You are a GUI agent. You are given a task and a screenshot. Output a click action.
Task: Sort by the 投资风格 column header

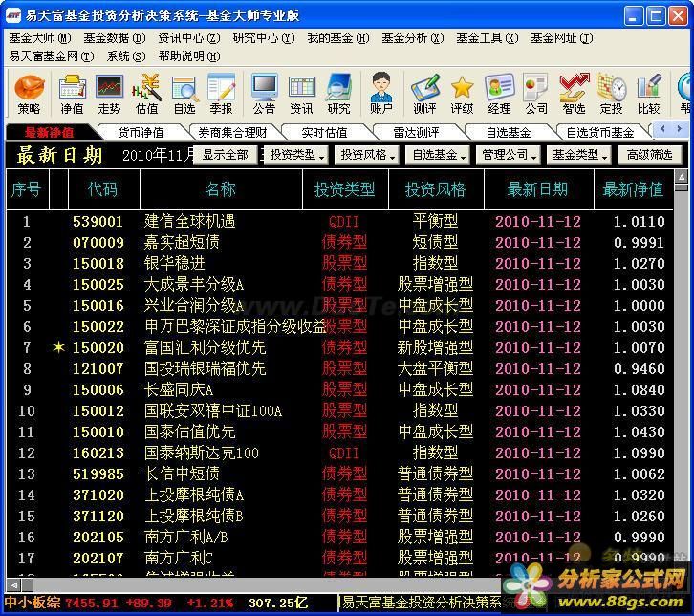[436, 189]
